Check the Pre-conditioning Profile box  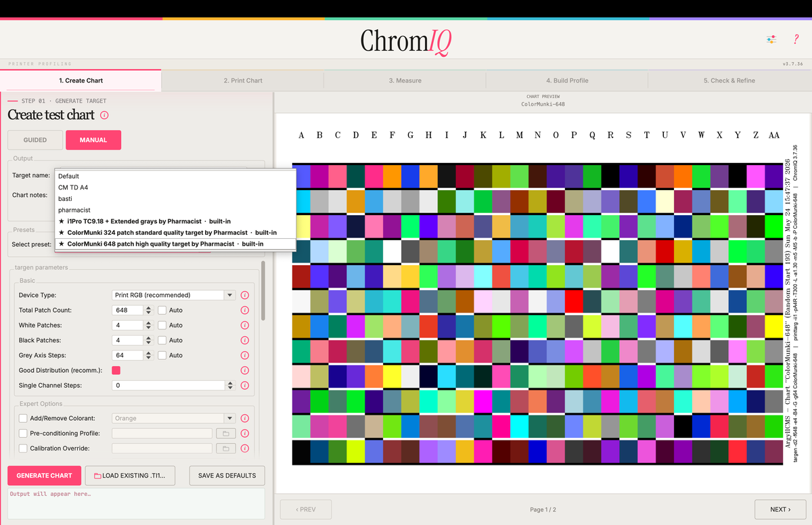pyautogui.click(x=24, y=433)
